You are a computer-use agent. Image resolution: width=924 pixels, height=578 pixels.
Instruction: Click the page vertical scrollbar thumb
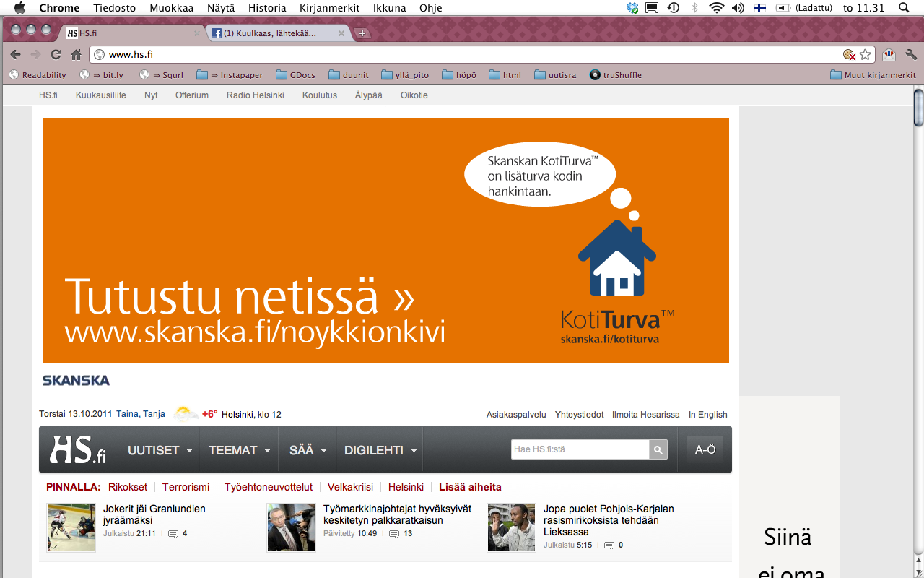click(918, 108)
